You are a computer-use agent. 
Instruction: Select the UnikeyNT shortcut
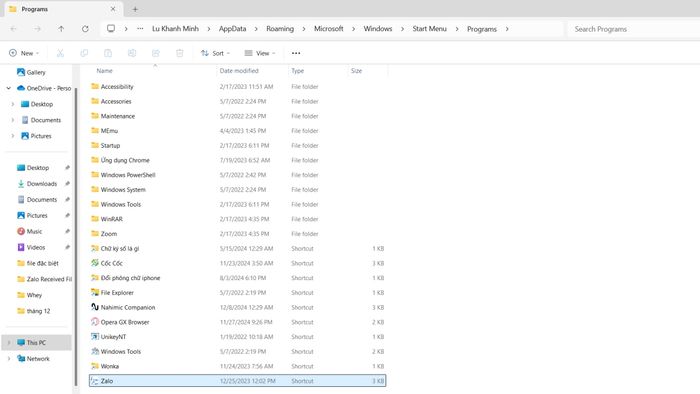[237, 336]
